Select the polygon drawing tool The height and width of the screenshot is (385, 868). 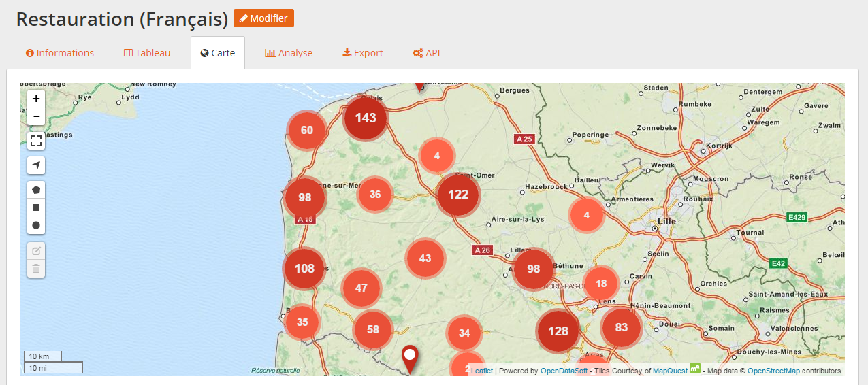click(x=36, y=190)
